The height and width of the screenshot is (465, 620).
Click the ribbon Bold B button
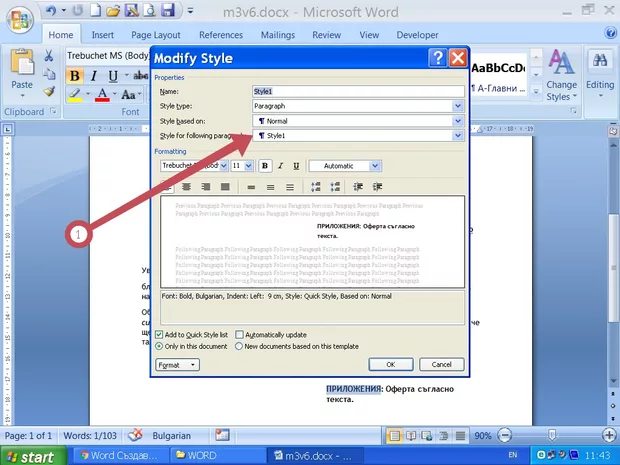click(74, 76)
